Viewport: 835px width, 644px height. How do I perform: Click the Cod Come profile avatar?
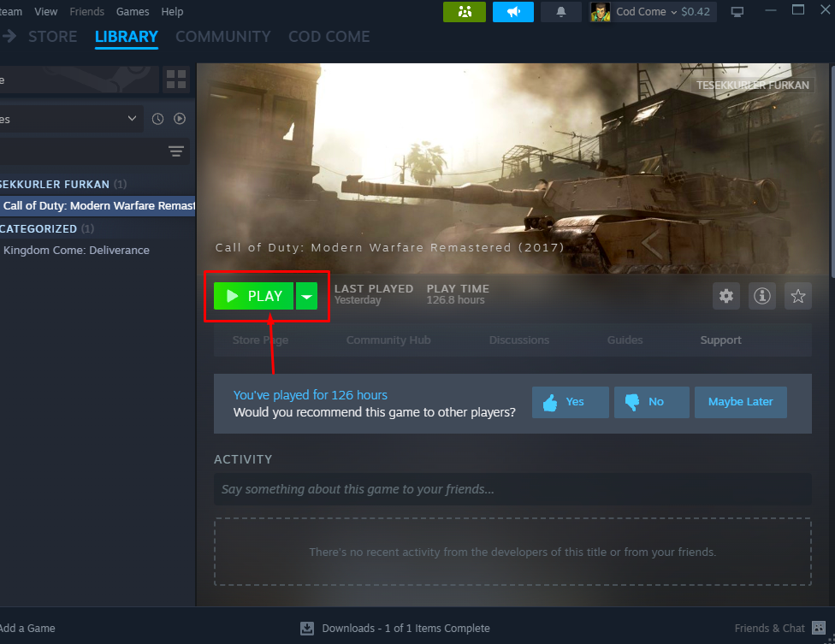coord(601,12)
